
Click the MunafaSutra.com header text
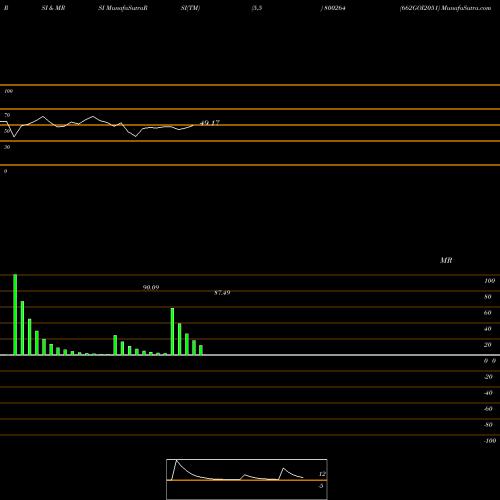pyautogui.click(x=466, y=8)
